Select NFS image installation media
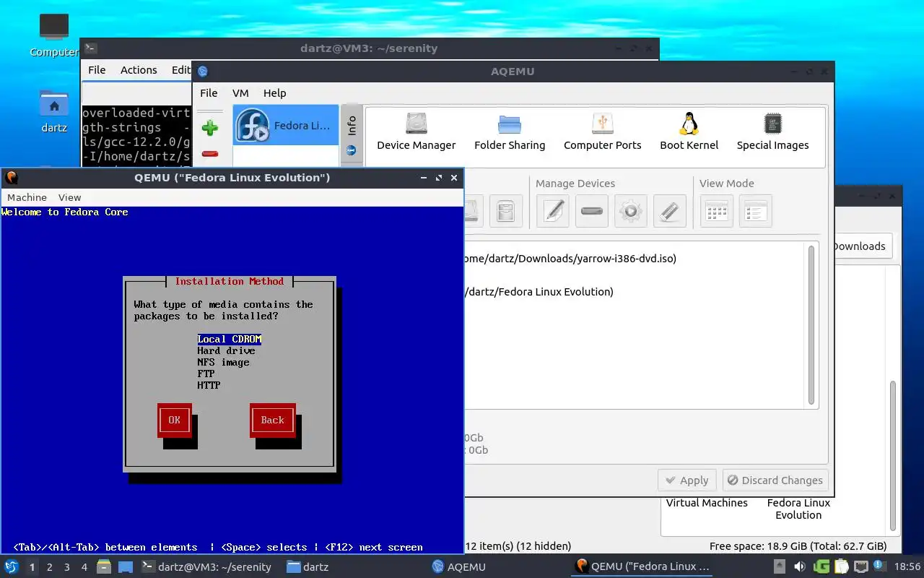 pos(224,362)
